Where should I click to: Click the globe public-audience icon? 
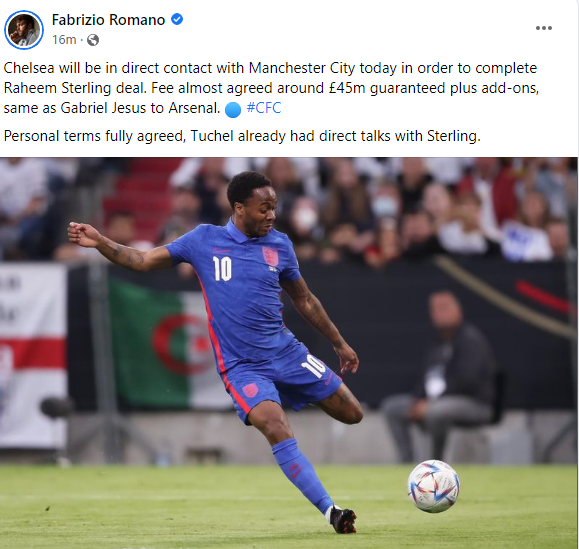(x=93, y=40)
